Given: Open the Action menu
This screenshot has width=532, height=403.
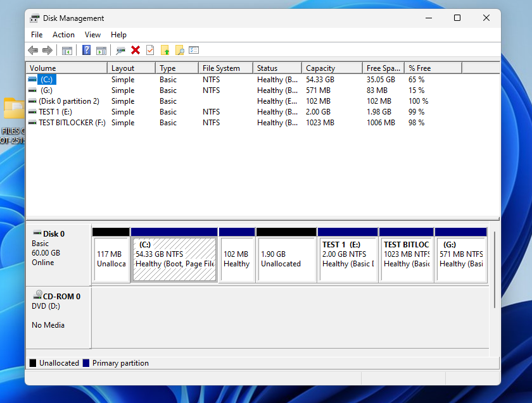Looking at the screenshot, I should pos(63,35).
